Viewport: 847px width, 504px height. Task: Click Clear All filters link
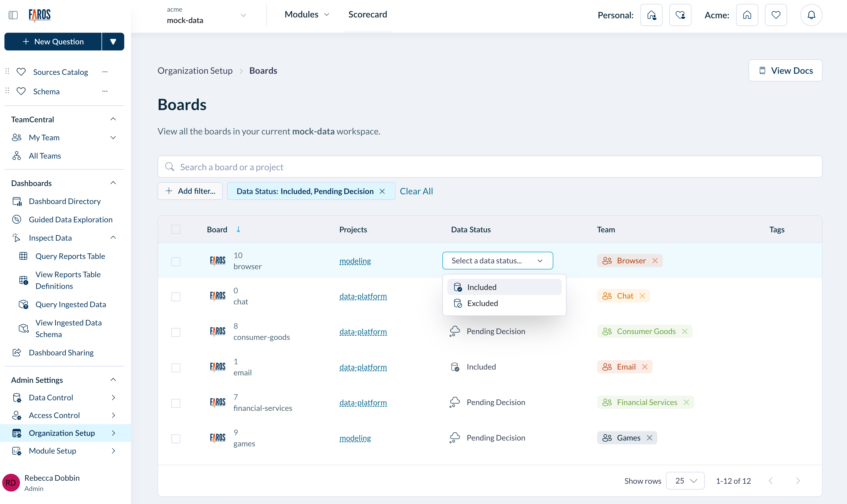416,191
